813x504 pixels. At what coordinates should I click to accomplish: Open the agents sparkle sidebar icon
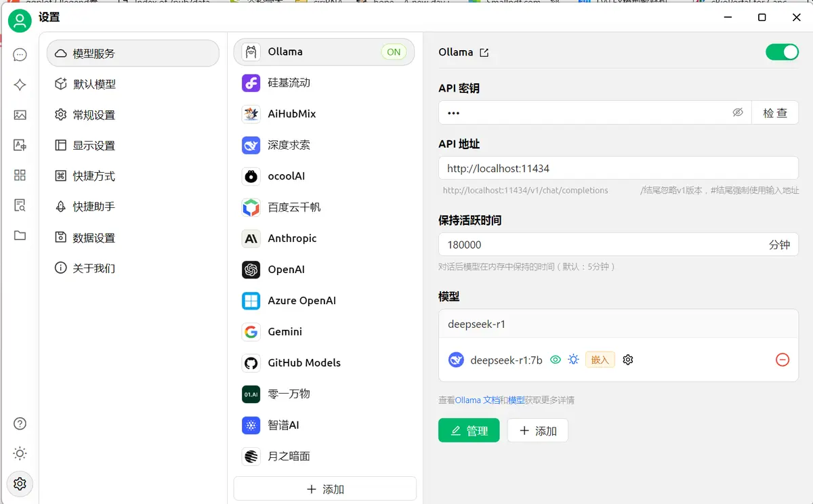(20, 85)
